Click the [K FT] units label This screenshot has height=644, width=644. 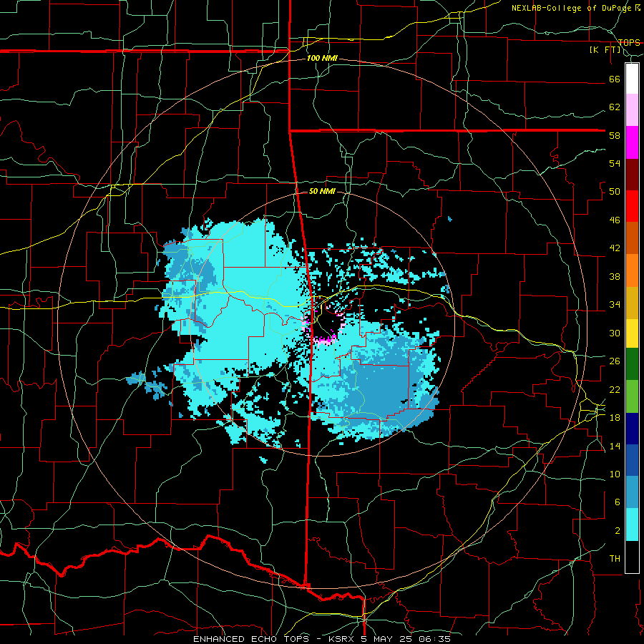pos(605,49)
